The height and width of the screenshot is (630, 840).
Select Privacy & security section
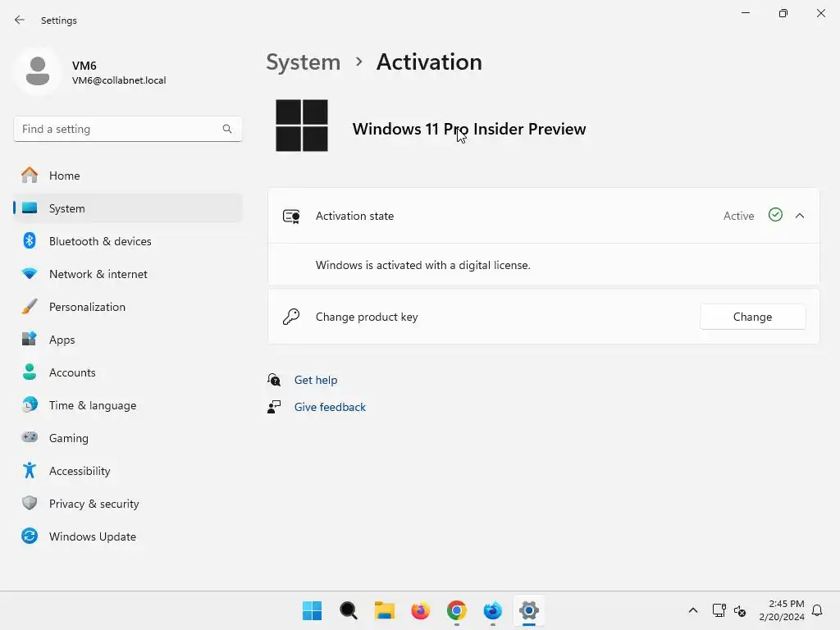(x=127, y=504)
